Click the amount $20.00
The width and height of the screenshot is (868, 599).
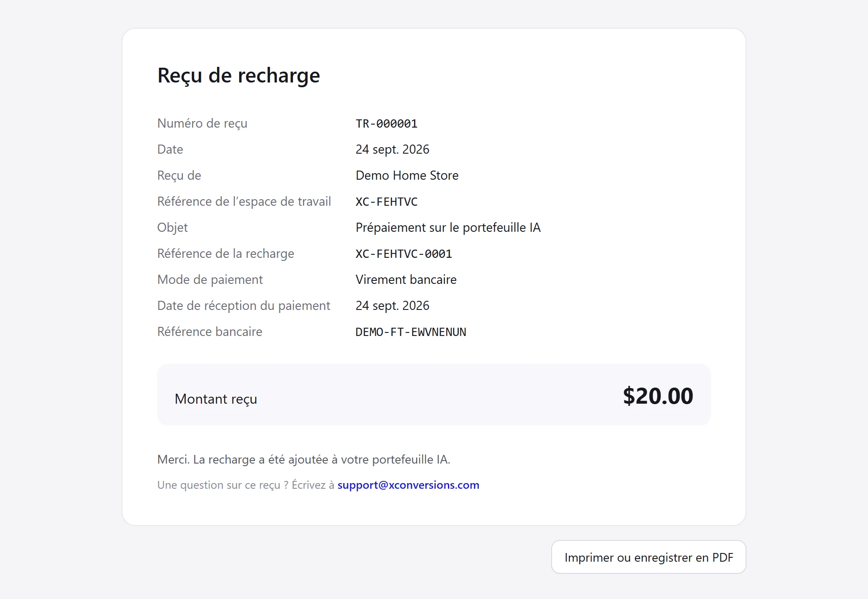point(658,396)
